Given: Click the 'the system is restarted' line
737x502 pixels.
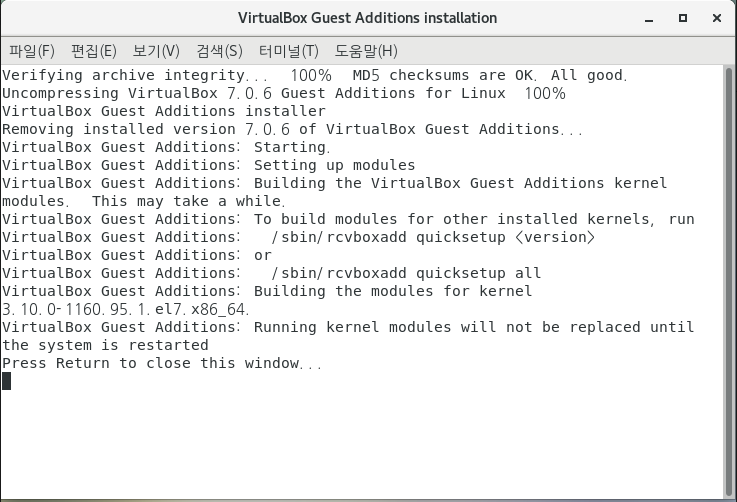Looking at the screenshot, I should pos(105,345).
